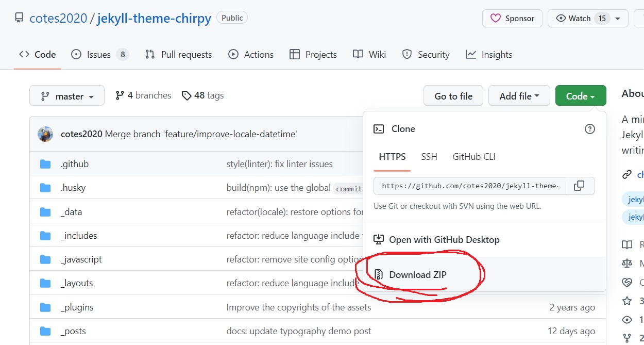Click the Watch button

(x=588, y=18)
